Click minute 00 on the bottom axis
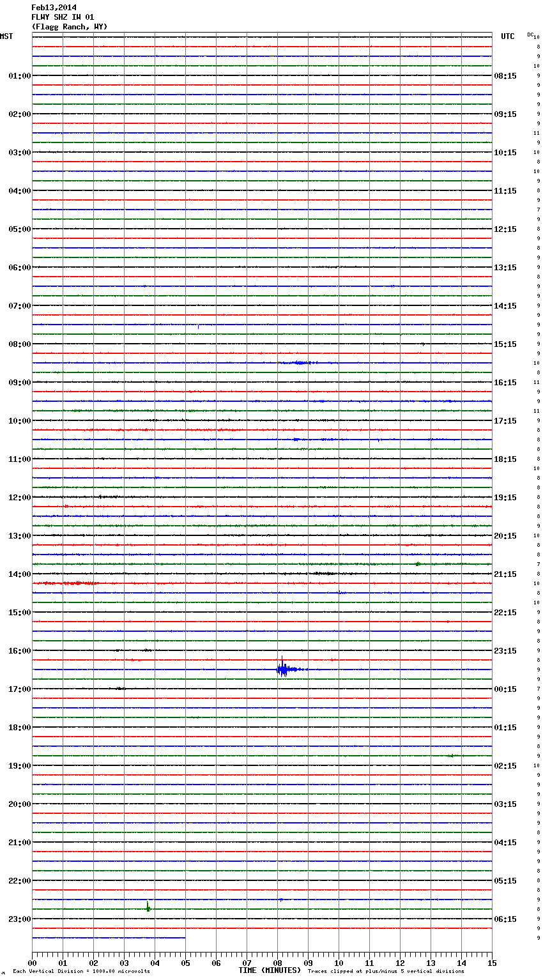The height and width of the screenshot is (980, 543). pos(32,963)
